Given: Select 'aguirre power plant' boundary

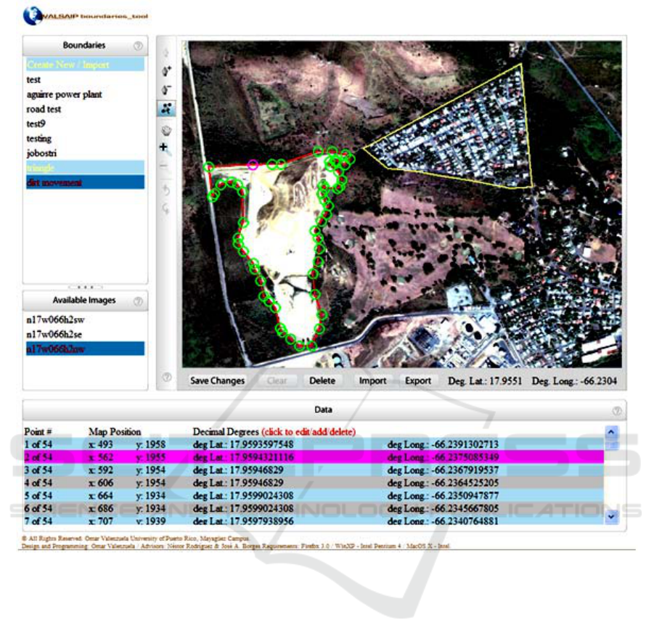Looking at the screenshot, I should (64, 94).
